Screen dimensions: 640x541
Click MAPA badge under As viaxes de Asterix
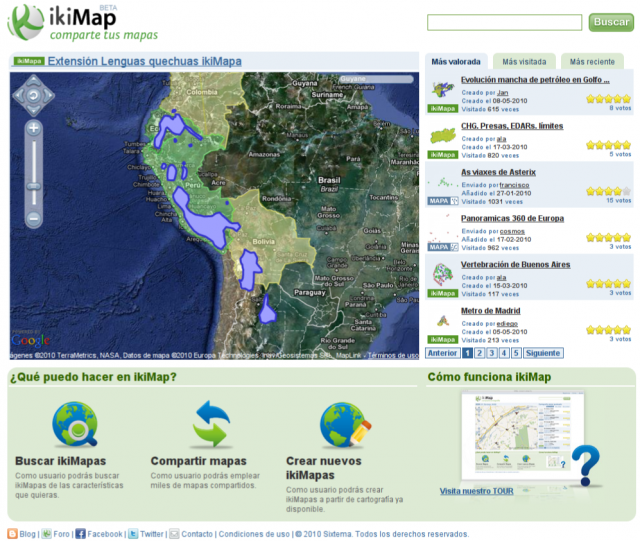(443, 201)
